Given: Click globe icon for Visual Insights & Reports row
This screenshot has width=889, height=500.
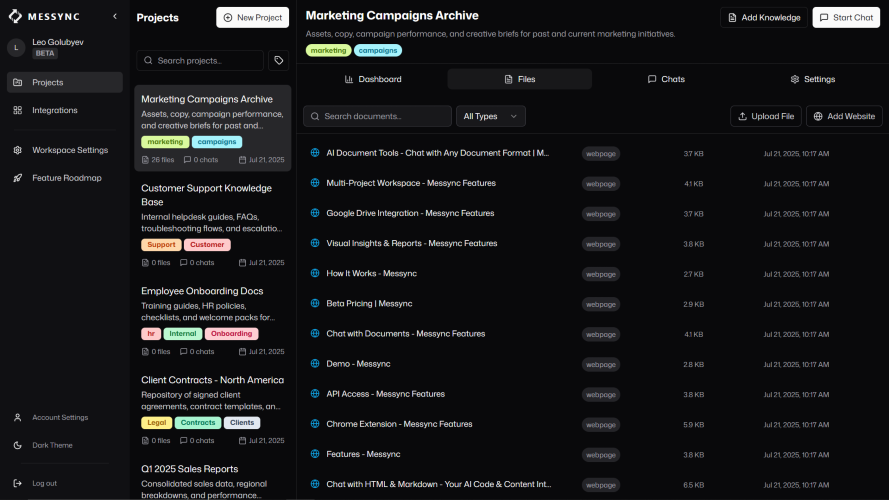Looking at the screenshot, I should click(x=315, y=243).
